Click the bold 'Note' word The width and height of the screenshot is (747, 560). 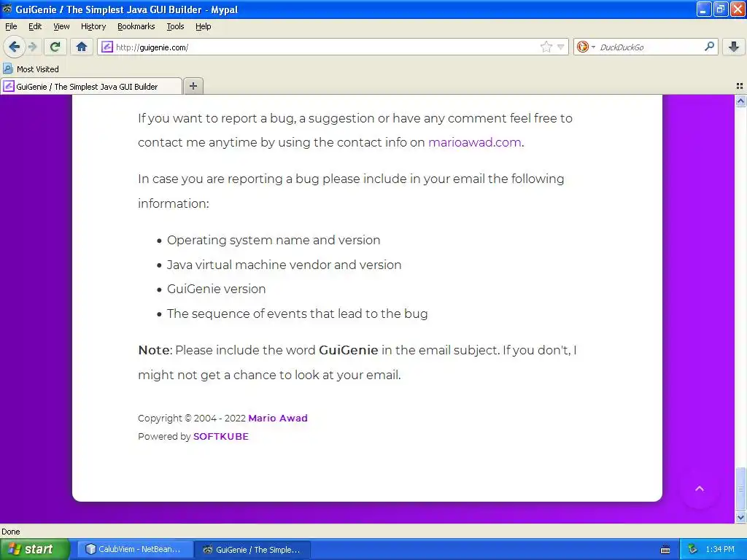153,351
